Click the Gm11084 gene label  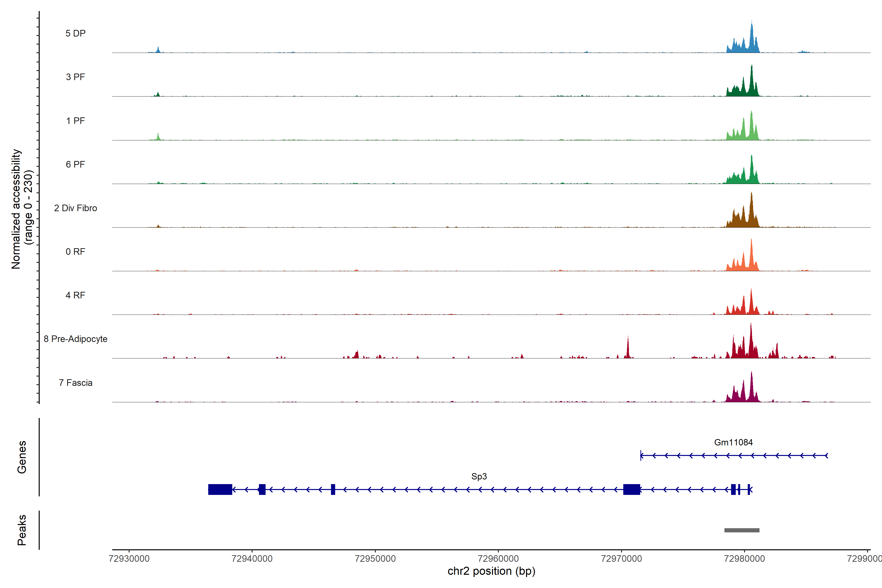coord(733,442)
